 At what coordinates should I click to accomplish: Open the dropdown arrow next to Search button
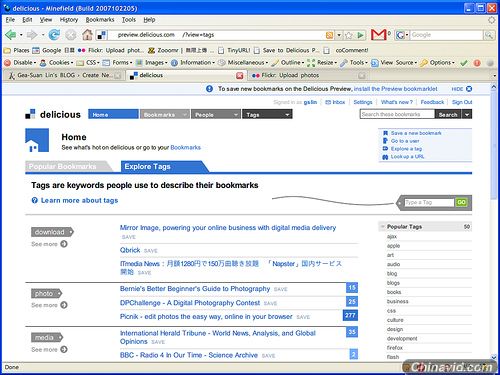467,114
